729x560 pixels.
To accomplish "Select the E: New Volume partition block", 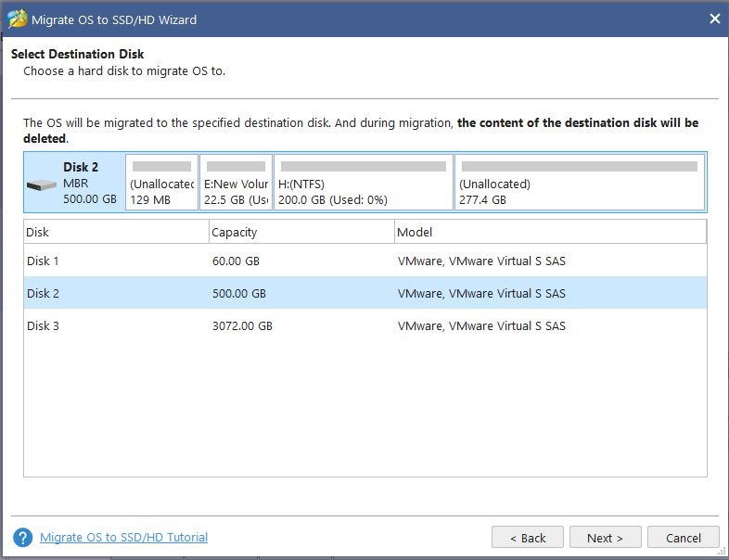I will [x=236, y=183].
